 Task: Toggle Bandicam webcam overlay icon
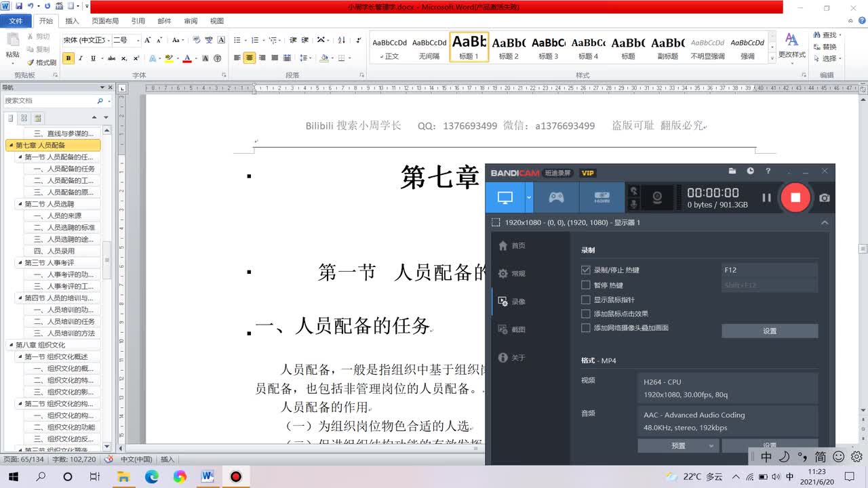click(x=657, y=198)
